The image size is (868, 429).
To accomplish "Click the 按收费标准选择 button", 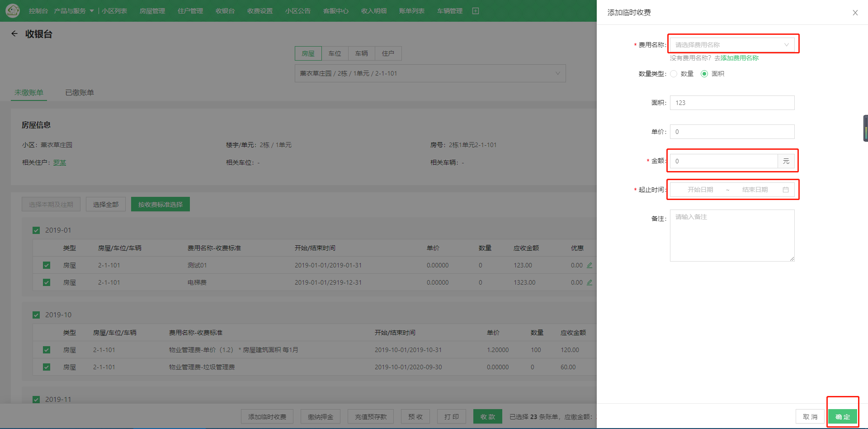I will coord(160,204).
